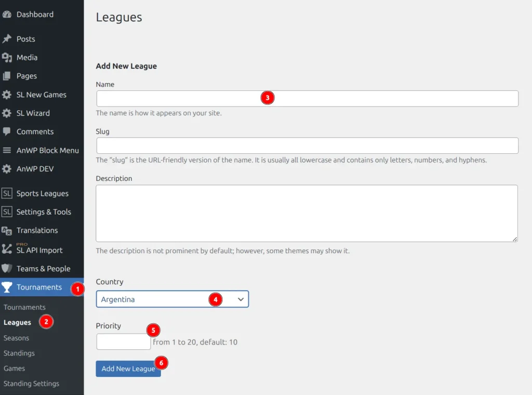This screenshot has width=532, height=395.
Task: Focus the league Name field
Action: tap(307, 98)
